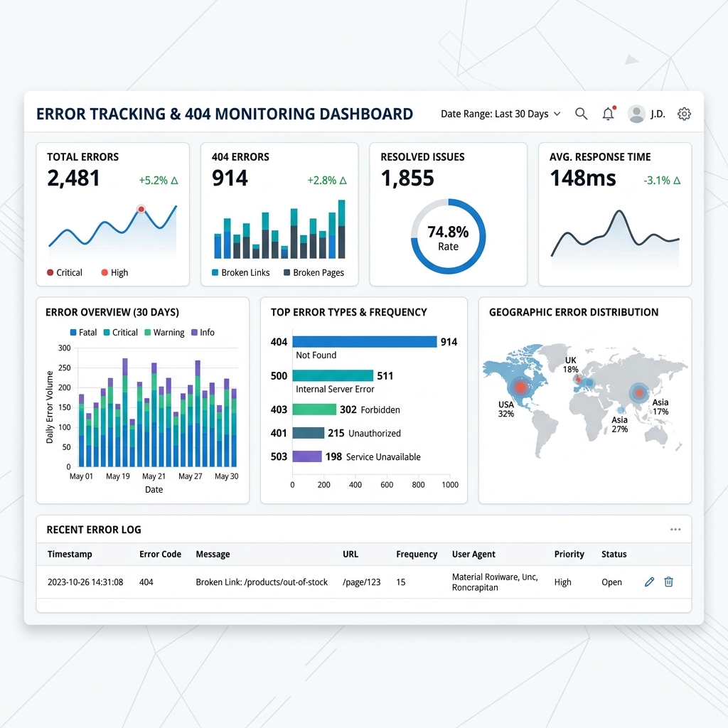Click the 148ms response time value
The width and height of the screenshot is (728, 728).
583,178
